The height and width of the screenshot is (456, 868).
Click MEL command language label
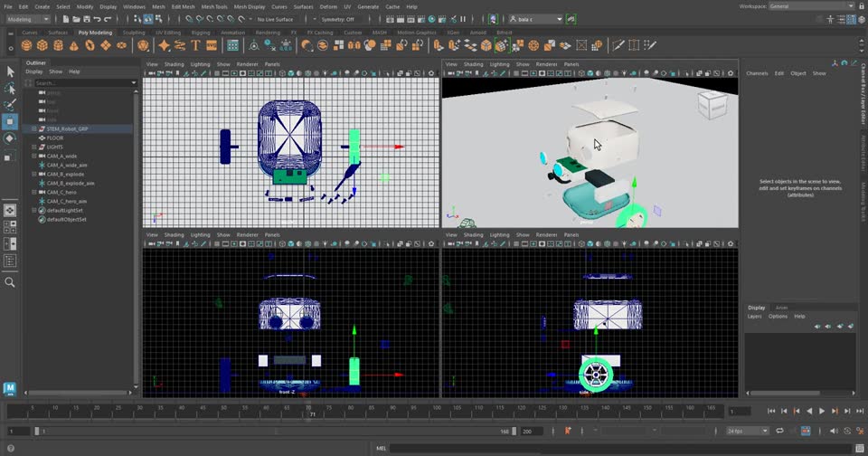click(382, 448)
